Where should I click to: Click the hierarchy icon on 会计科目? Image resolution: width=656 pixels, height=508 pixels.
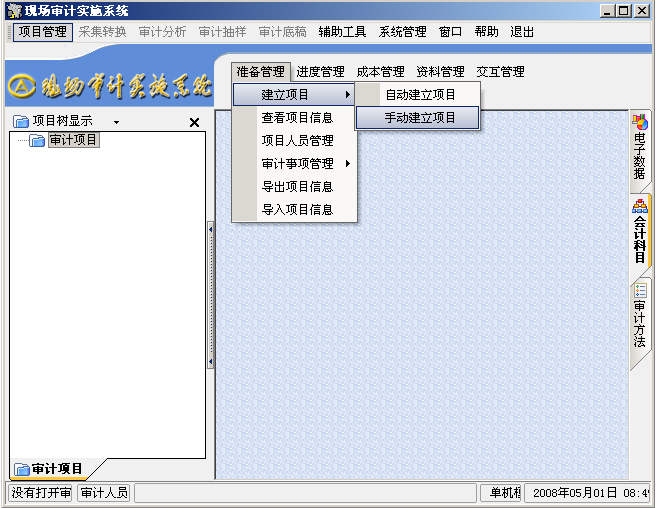coord(640,206)
